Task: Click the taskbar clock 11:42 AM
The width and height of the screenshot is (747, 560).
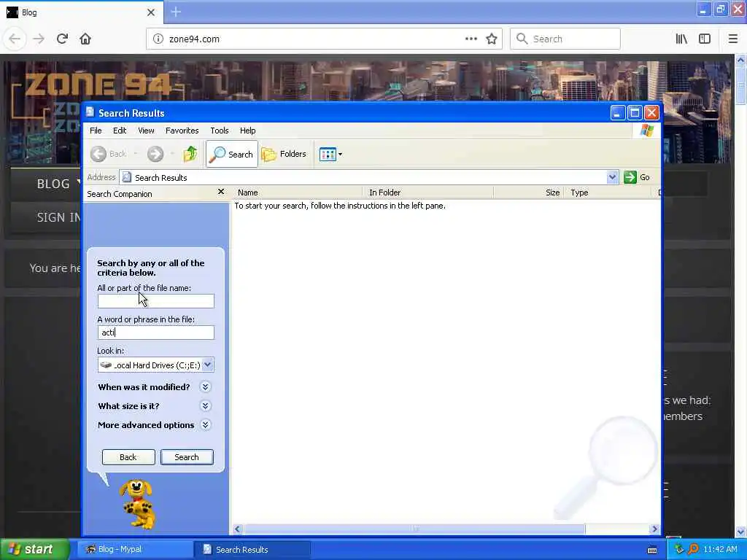Action: 720,550
